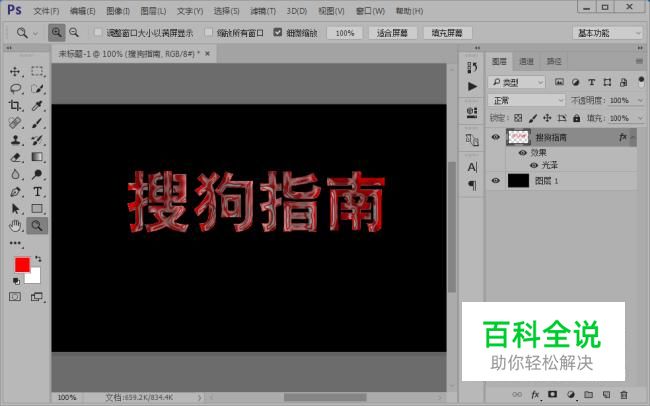The height and width of the screenshot is (406, 650).
Task: Select the Move tool
Action: 15,71
